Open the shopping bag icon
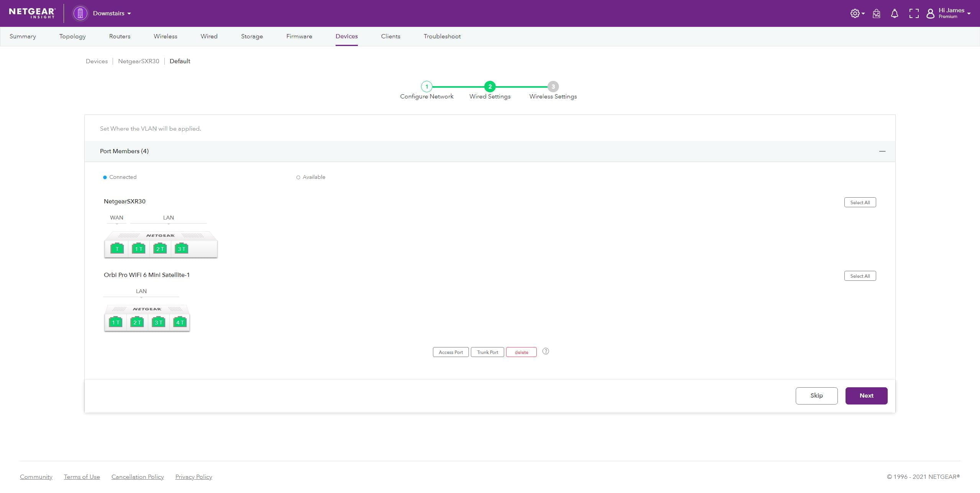Image resolution: width=980 pixels, height=493 pixels. [x=876, y=14]
